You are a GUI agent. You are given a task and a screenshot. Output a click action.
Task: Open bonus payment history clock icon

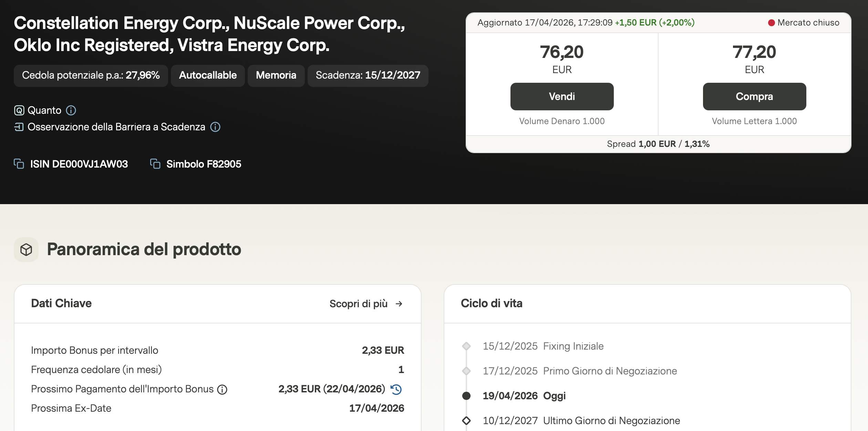(x=396, y=389)
